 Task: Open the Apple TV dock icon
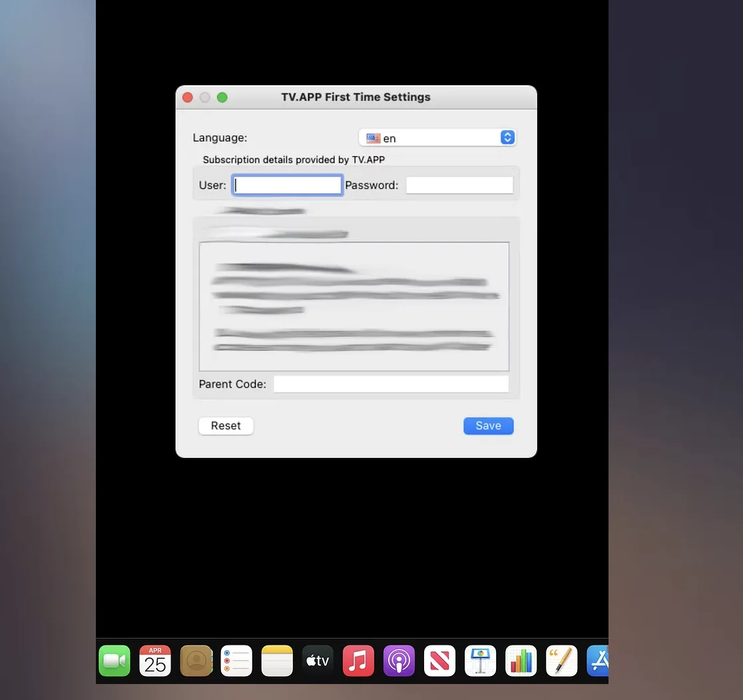click(318, 661)
